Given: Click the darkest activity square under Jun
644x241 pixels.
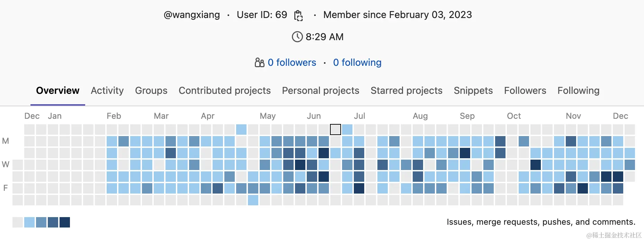Looking at the screenshot, I should (x=324, y=153).
